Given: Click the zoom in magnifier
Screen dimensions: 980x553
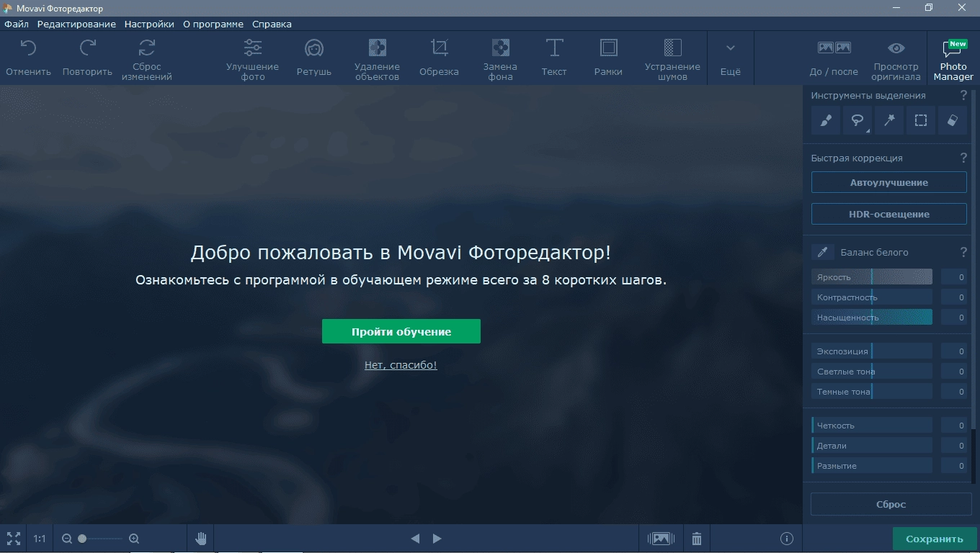Looking at the screenshot, I should 133,539.
